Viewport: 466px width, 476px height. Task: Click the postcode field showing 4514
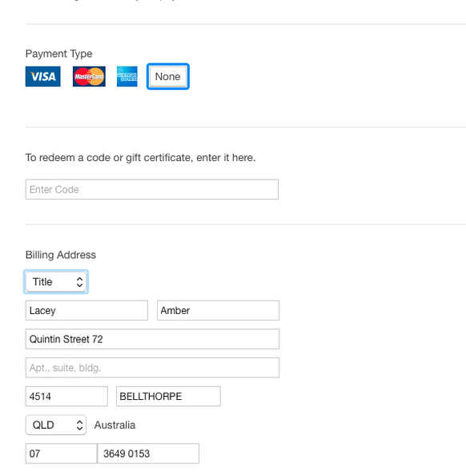[x=66, y=396]
